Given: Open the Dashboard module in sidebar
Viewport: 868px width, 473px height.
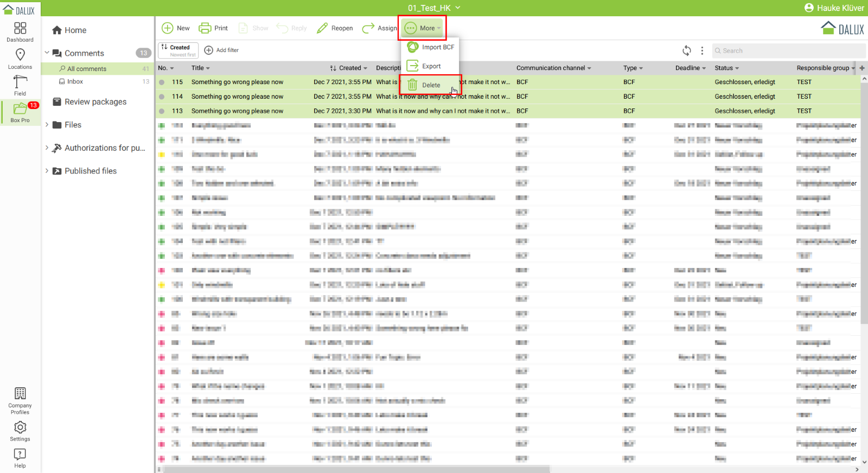Looking at the screenshot, I should point(20,32).
